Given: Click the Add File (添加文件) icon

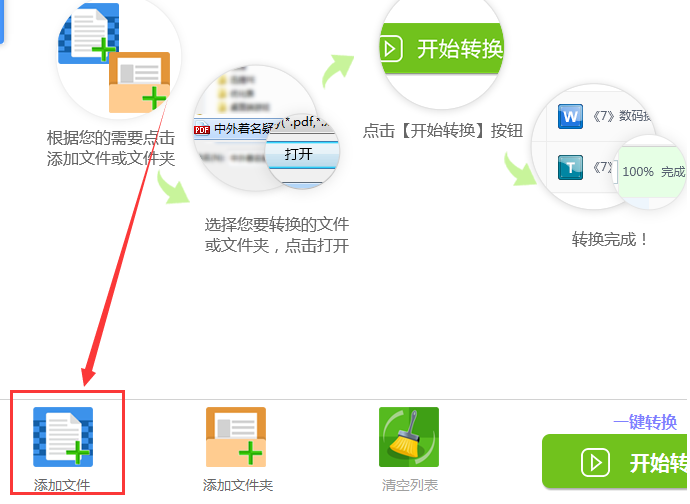Looking at the screenshot, I should click(x=63, y=437).
